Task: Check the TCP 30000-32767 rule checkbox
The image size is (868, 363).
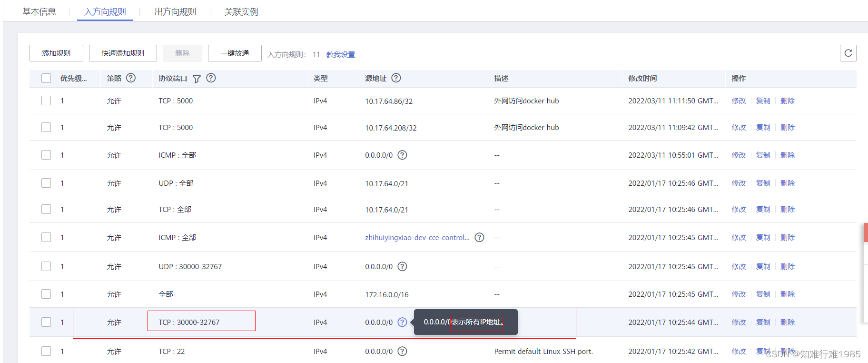Action: click(46, 322)
